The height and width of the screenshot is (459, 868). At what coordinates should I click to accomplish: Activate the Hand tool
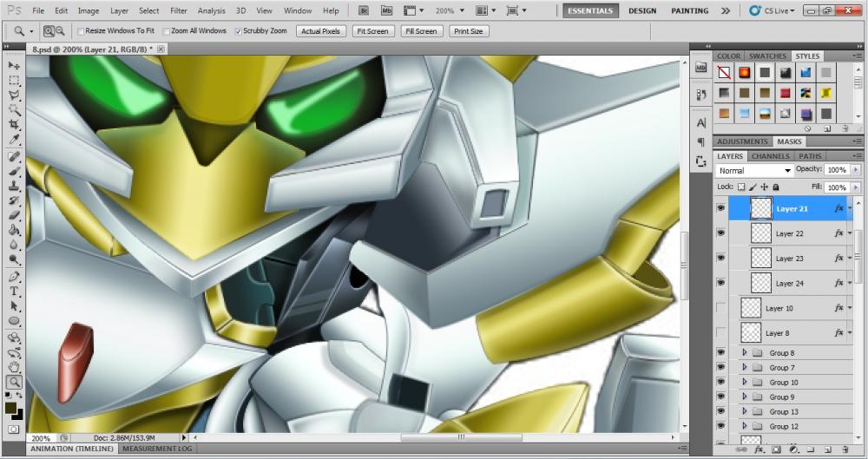tap(14, 367)
